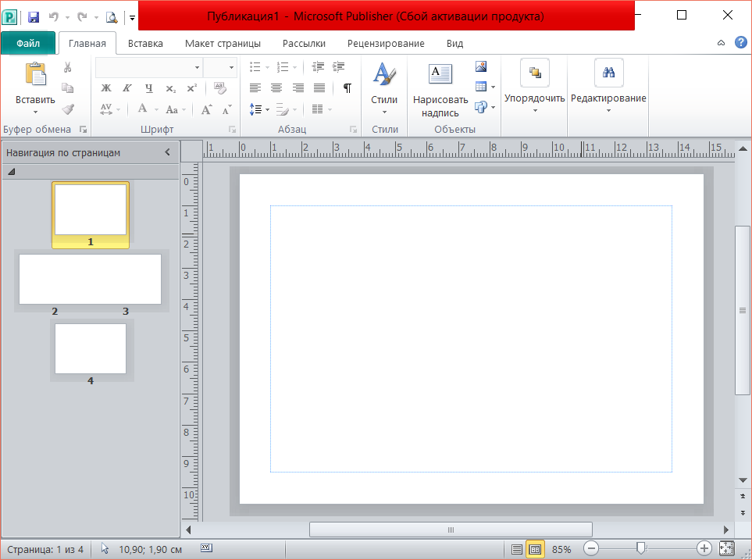Open the Arrange (Упорядочить) menu
752x560 pixels.
[534, 87]
